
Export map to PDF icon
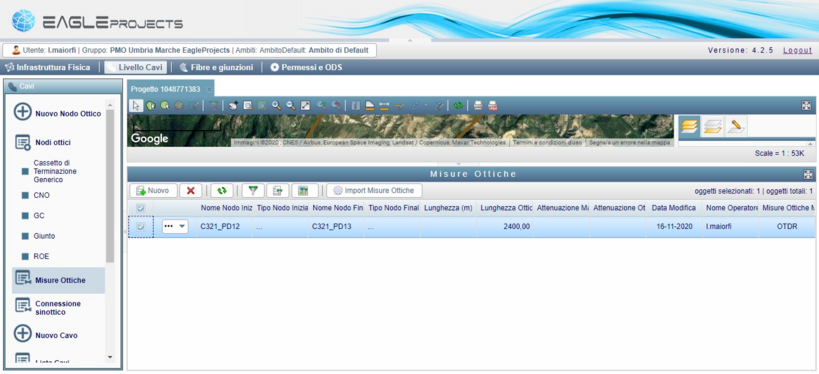click(493, 106)
